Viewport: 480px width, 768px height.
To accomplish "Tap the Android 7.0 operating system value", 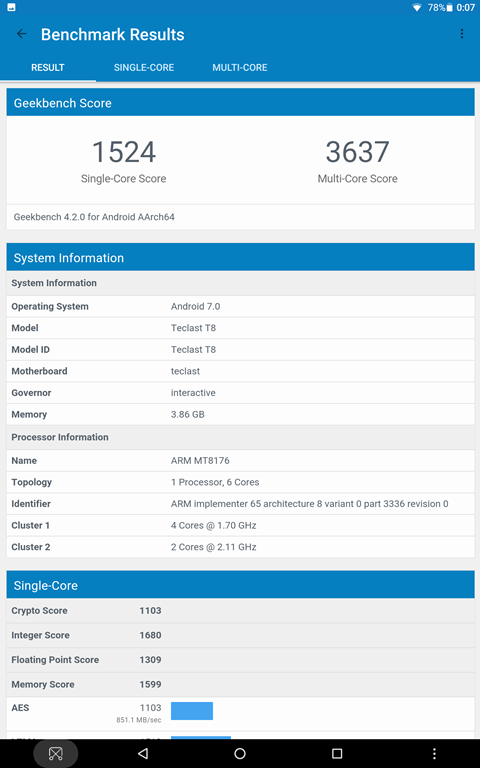I will pyautogui.click(x=195, y=307).
